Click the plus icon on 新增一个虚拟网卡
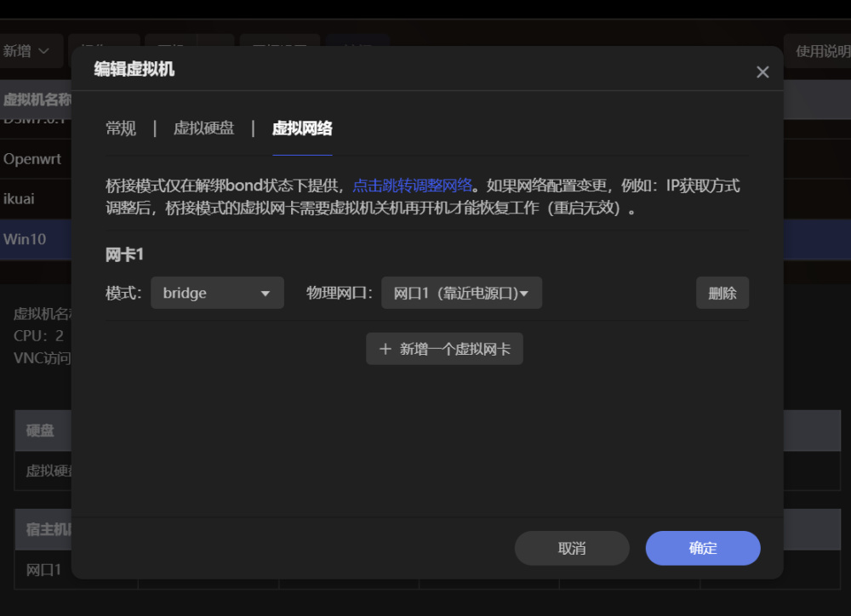 pyautogui.click(x=386, y=349)
